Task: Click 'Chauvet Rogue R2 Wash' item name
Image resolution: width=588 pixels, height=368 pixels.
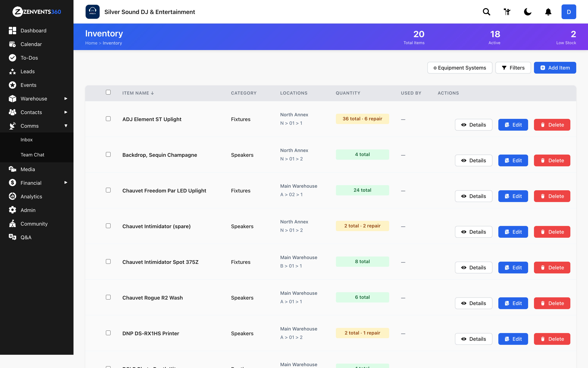Action: coord(152,298)
